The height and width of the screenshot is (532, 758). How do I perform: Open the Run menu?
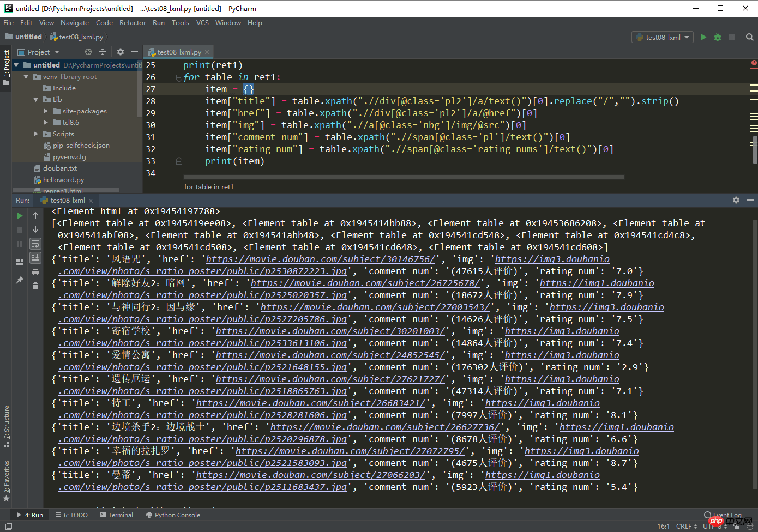click(159, 22)
